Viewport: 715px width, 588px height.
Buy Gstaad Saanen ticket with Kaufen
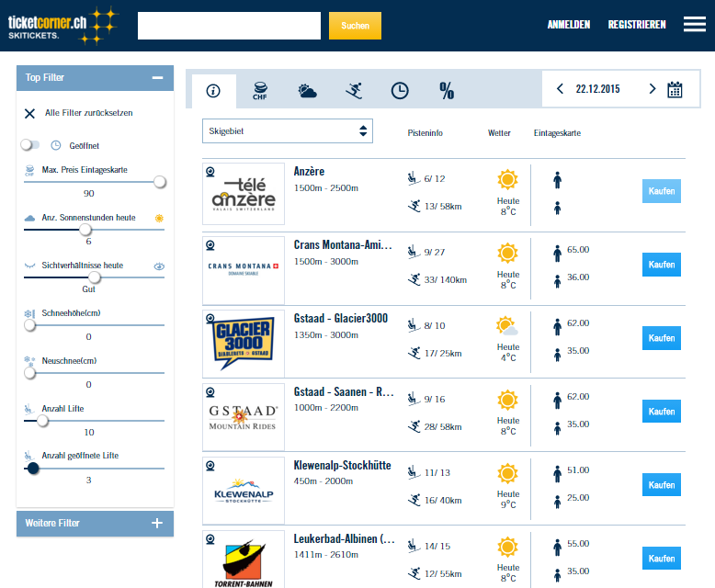661,412
